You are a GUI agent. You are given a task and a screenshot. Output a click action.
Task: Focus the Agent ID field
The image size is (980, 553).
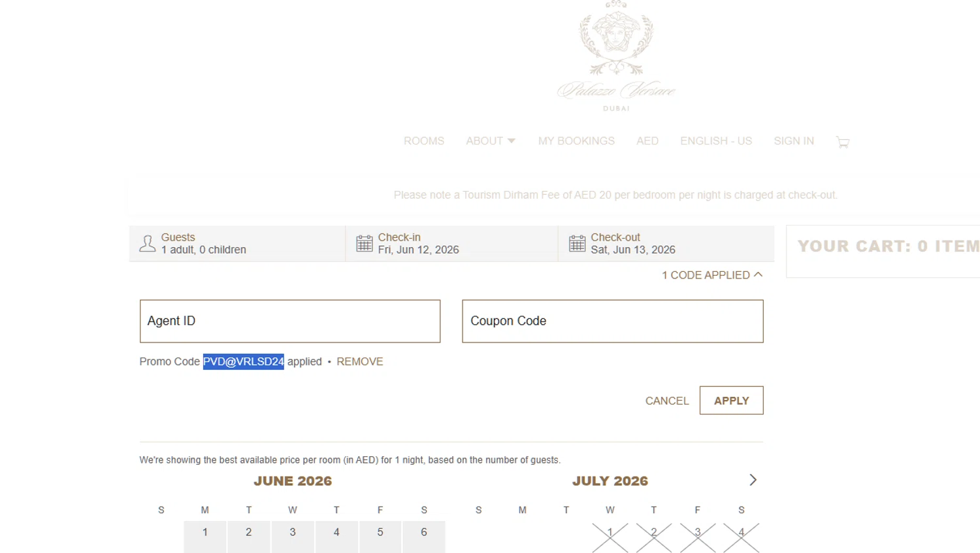point(290,321)
